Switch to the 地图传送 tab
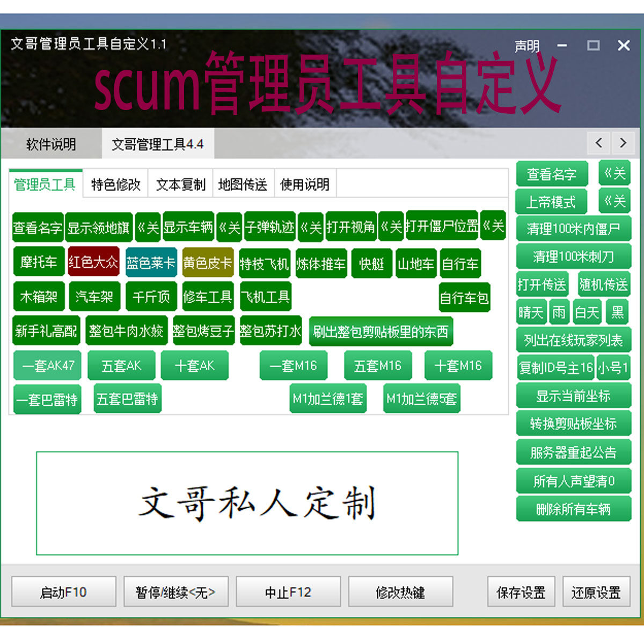 tap(243, 184)
